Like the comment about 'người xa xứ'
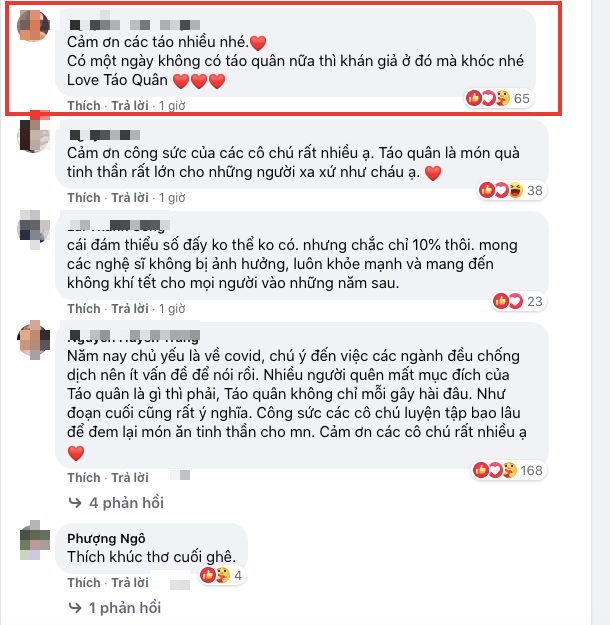 (84, 198)
